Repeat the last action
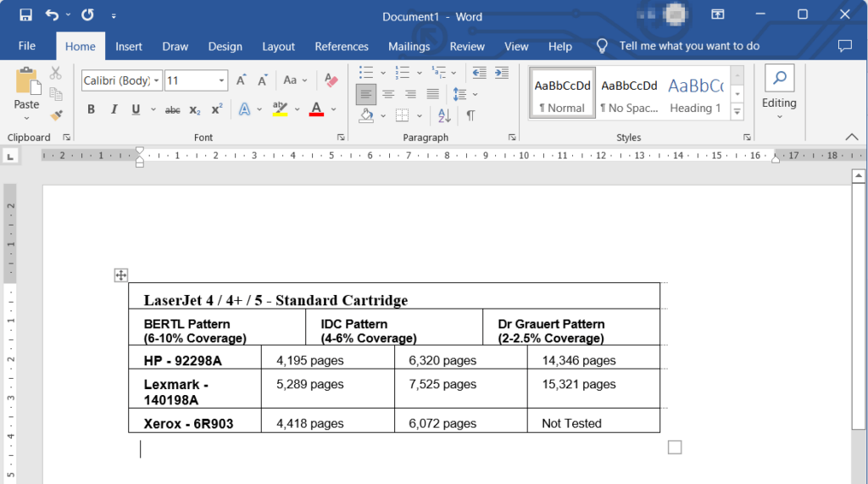 tap(87, 15)
